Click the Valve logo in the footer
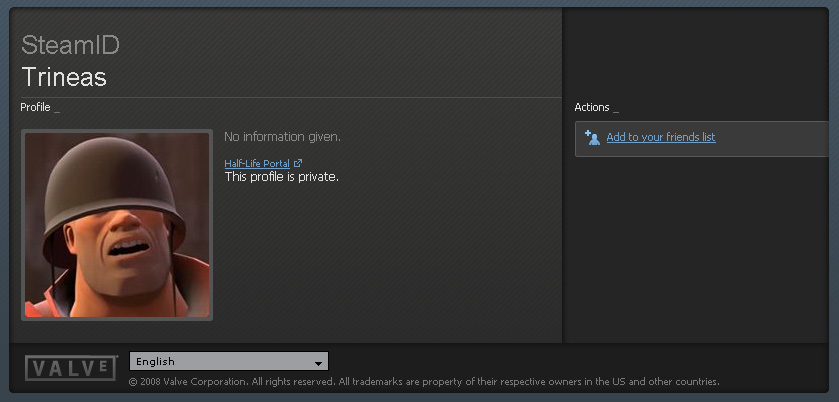This screenshot has height=402, width=839. point(71,368)
